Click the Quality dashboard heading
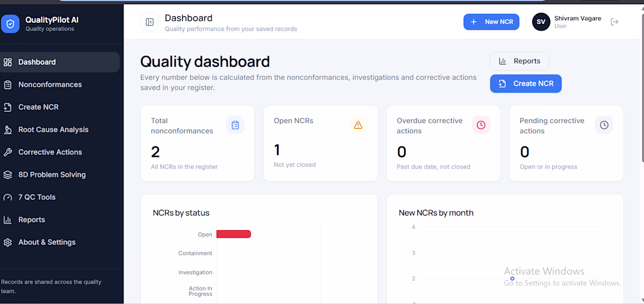This screenshot has height=304, width=644. click(x=205, y=62)
